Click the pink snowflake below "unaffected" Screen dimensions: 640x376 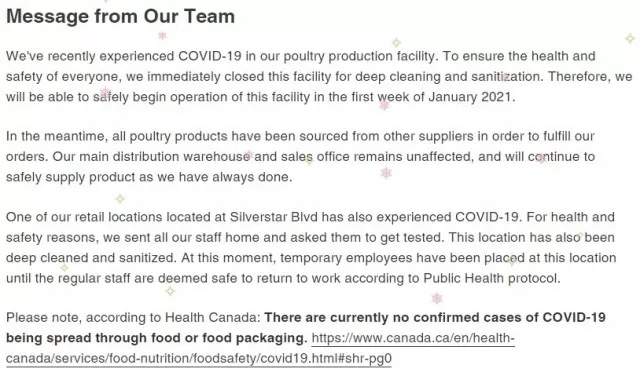(386, 173)
